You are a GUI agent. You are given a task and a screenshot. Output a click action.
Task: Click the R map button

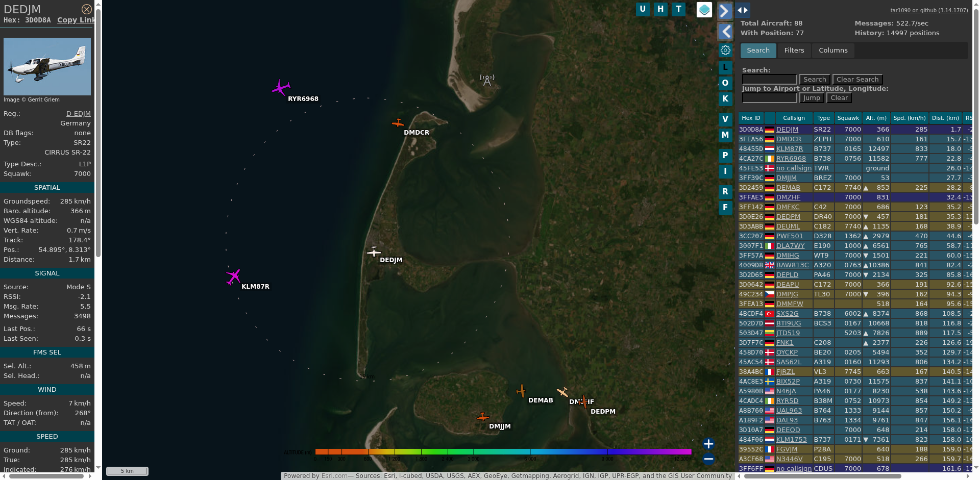725,192
